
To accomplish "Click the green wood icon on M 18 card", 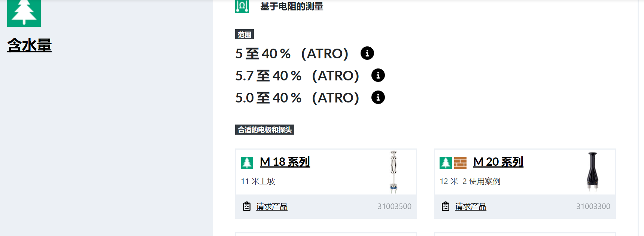I will click(x=247, y=163).
